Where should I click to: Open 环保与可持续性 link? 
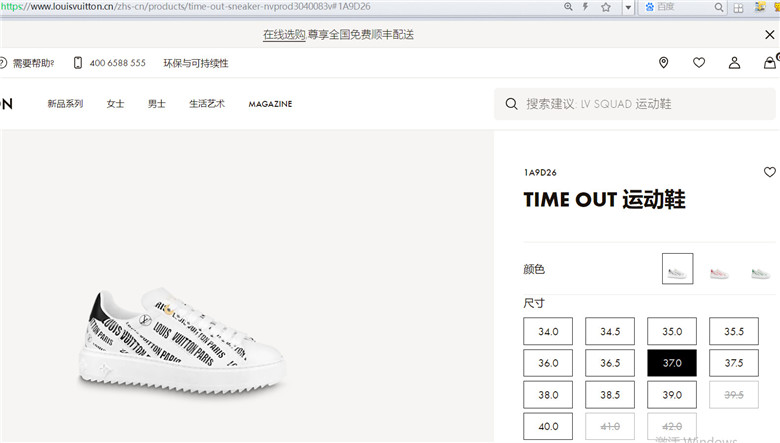click(x=196, y=63)
